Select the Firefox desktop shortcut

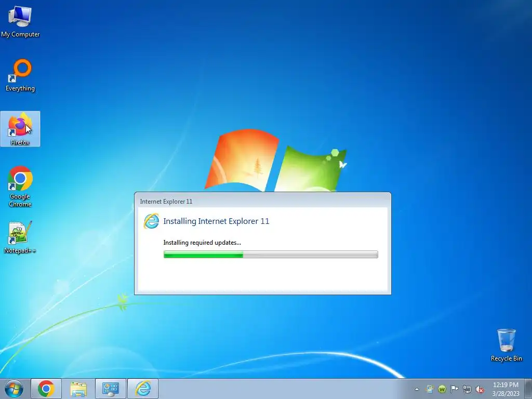pos(20,129)
